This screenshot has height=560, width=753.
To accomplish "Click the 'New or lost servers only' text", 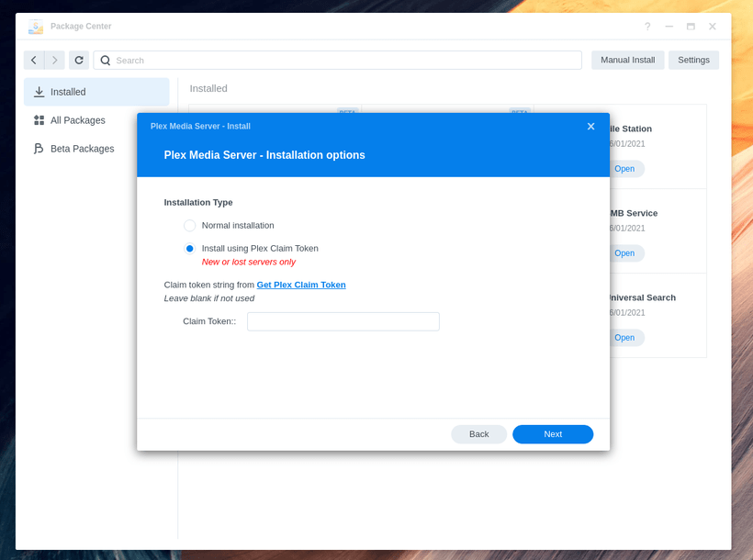I will (249, 262).
